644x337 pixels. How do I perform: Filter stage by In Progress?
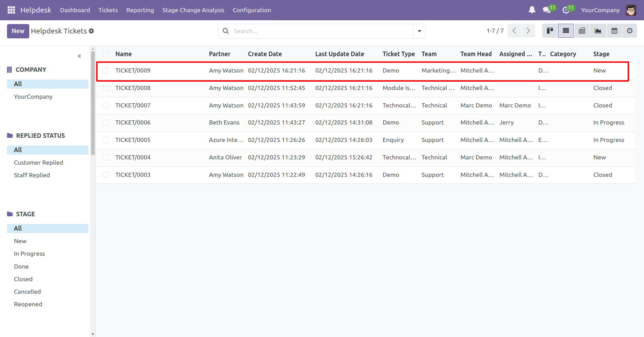[x=29, y=254]
